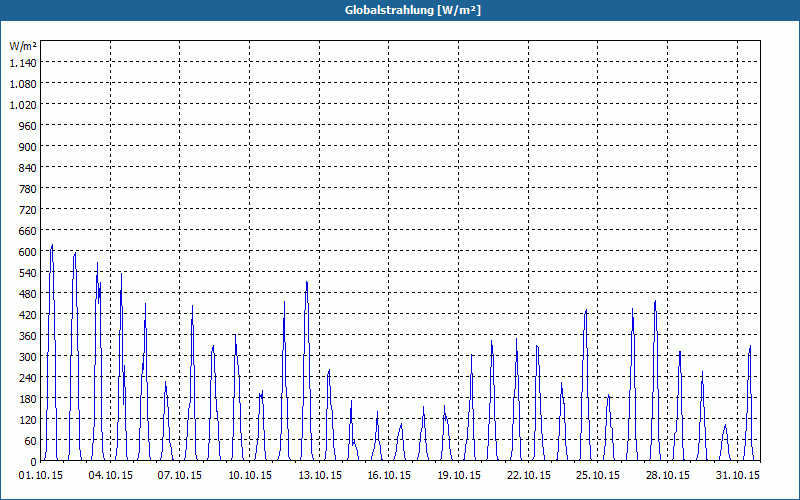Click the 1.020 y-axis value
Image resolution: width=800 pixels, height=500 pixels.
(x=23, y=105)
